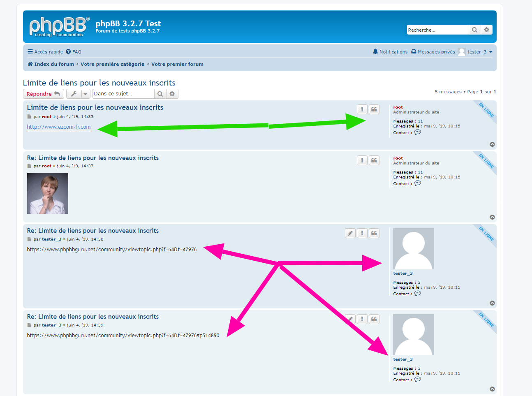Report the post with the portrait image
Viewport: 532px width, 396px height.
click(x=362, y=160)
